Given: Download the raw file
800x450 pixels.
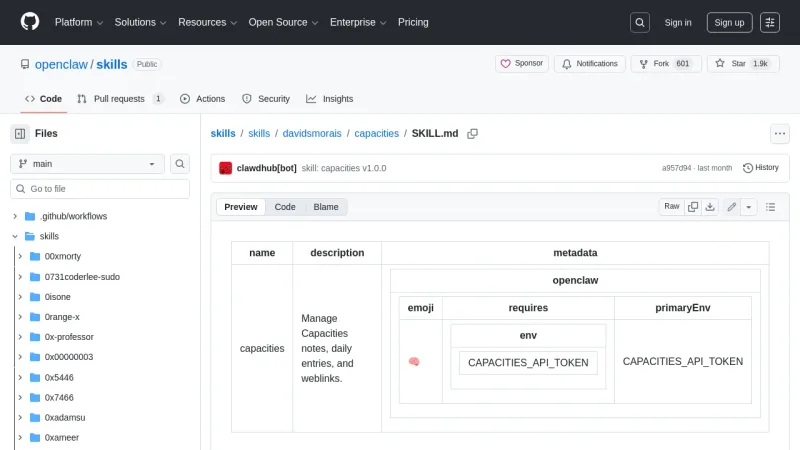Looking at the screenshot, I should coord(710,207).
